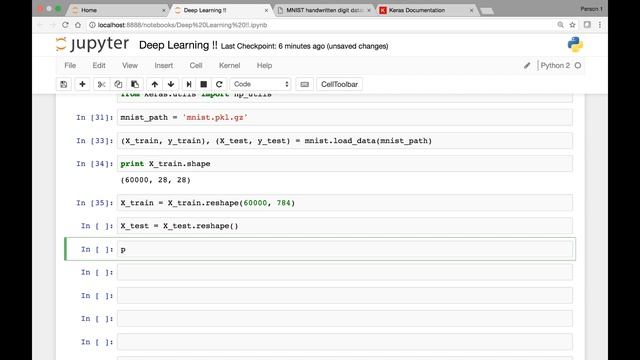This screenshot has height=360, width=640.
Task: Click the mnist_path assignment cell
Action: pyautogui.click(x=345, y=118)
